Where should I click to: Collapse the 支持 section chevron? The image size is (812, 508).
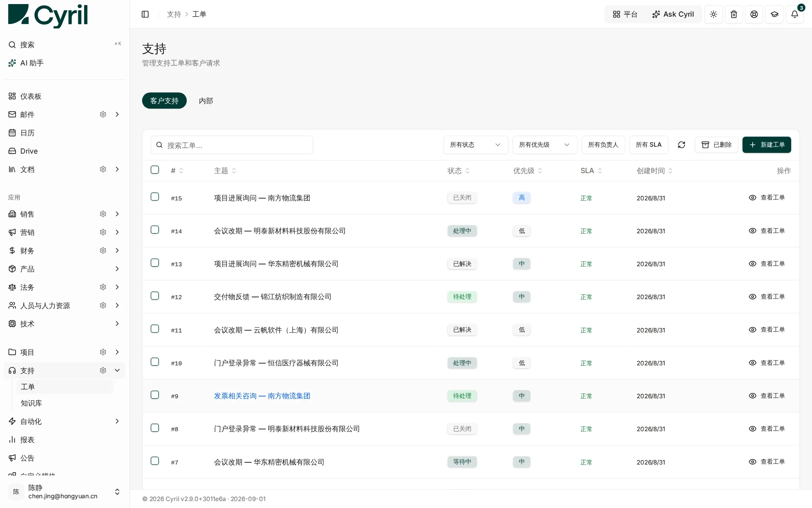pyautogui.click(x=117, y=370)
